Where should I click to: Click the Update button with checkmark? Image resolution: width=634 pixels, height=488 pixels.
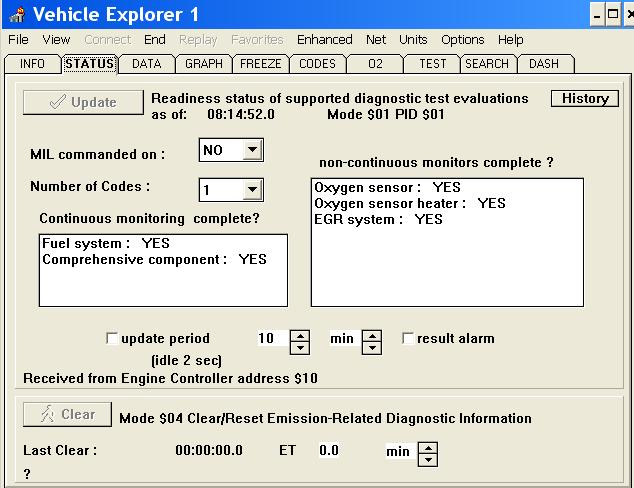point(83,102)
